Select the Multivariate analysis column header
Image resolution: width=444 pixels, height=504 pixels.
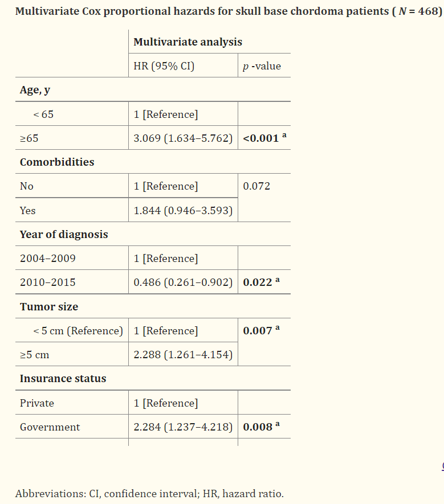coord(188,42)
